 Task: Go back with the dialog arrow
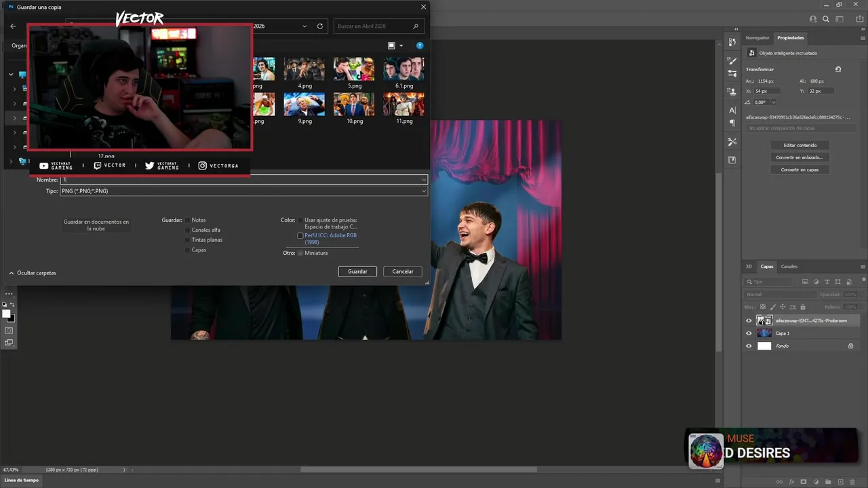[13, 26]
